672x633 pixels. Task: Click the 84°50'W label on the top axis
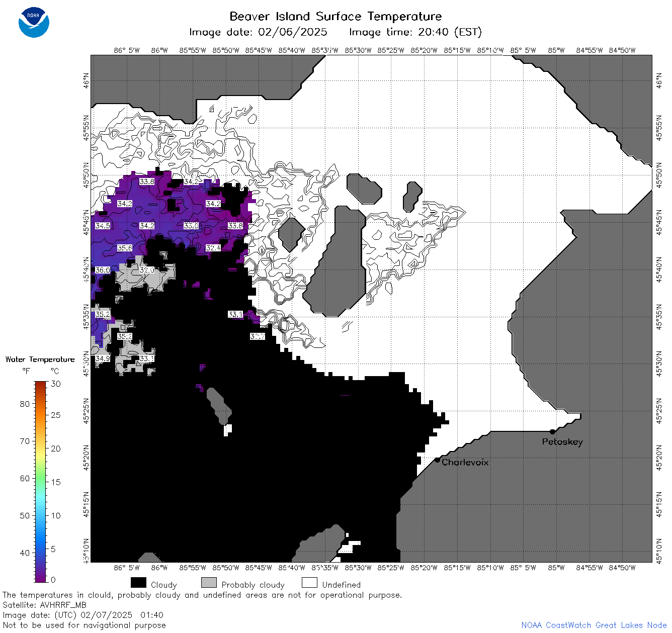[622, 50]
